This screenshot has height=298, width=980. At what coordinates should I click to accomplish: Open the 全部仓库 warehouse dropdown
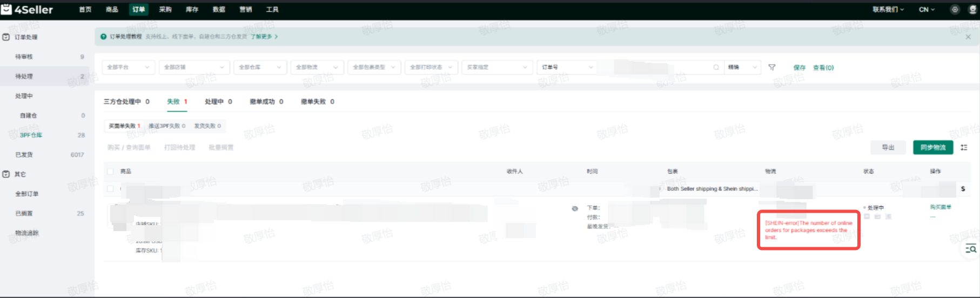point(260,67)
